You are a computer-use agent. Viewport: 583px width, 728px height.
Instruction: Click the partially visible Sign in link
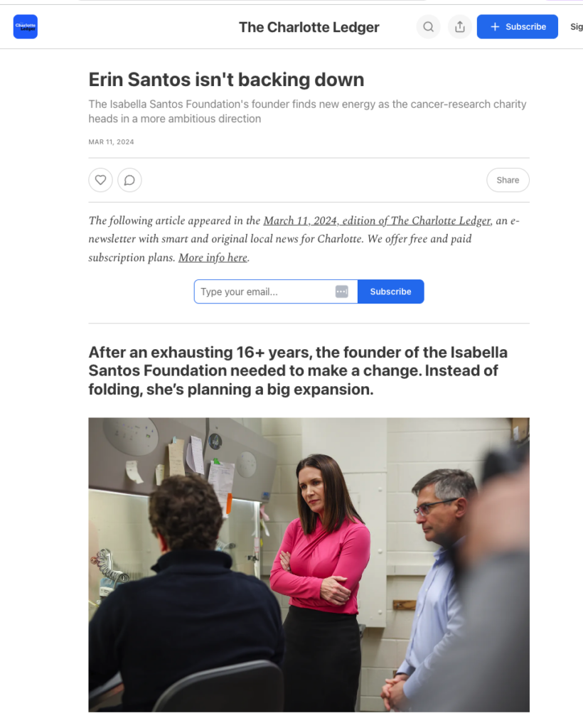pyautogui.click(x=577, y=27)
